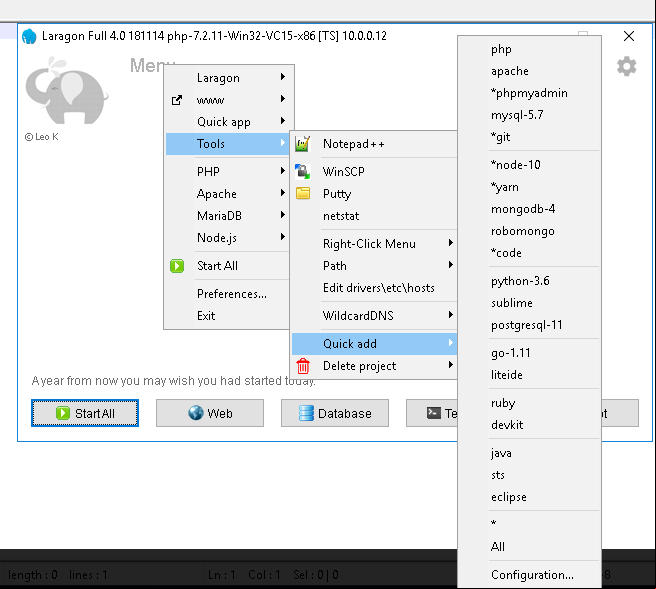This screenshot has height=589, width=656.
Task: Click the "length : 0" status bar text
Action: coord(33,575)
